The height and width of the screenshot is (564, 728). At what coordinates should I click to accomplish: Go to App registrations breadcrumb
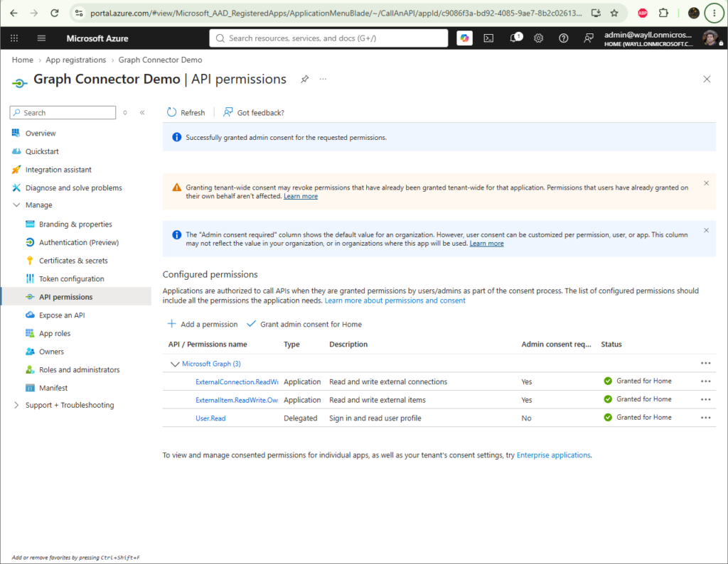pyautogui.click(x=75, y=60)
